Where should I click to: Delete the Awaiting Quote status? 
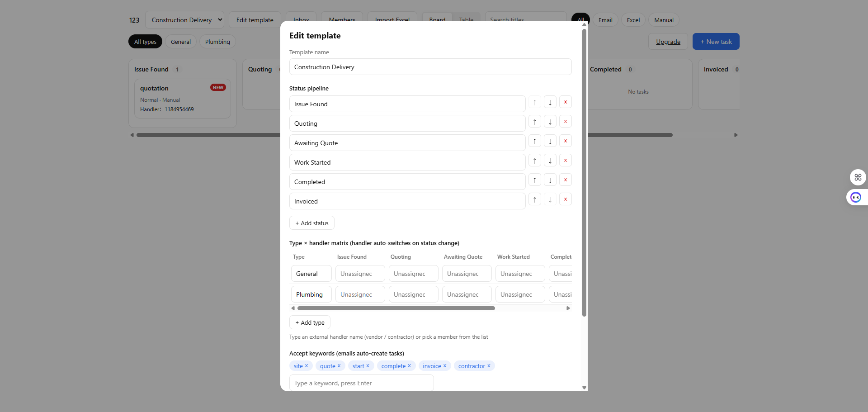point(565,141)
